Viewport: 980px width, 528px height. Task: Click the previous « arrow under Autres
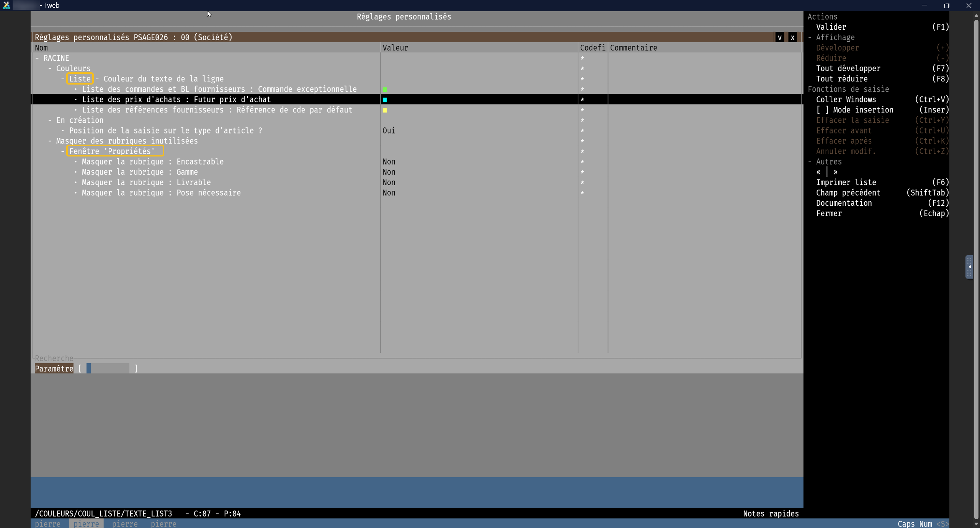pos(818,172)
